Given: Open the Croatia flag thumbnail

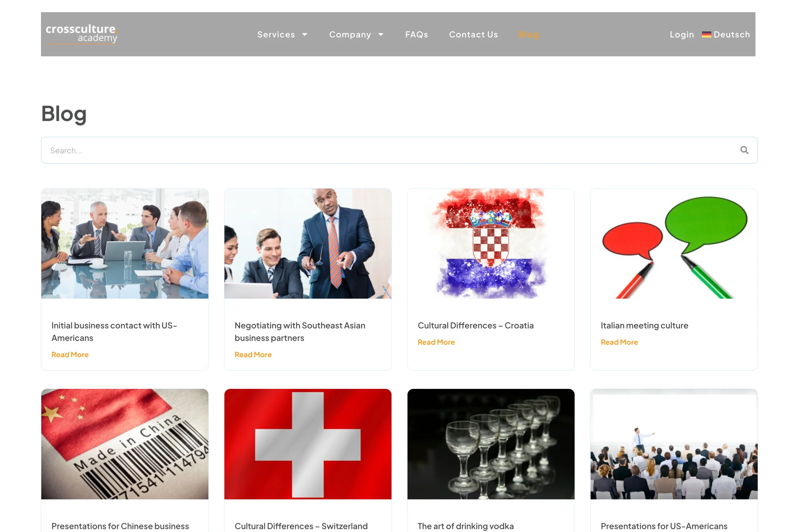Looking at the screenshot, I should pyautogui.click(x=490, y=243).
